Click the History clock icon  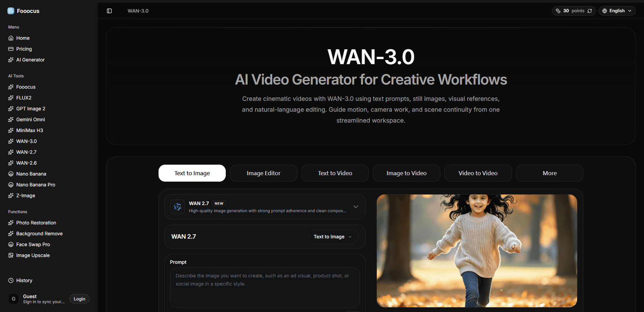[x=11, y=280]
